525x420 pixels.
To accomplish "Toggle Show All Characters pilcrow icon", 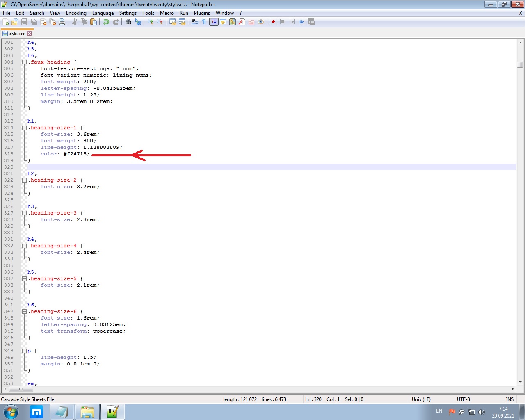I will point(204,22).
